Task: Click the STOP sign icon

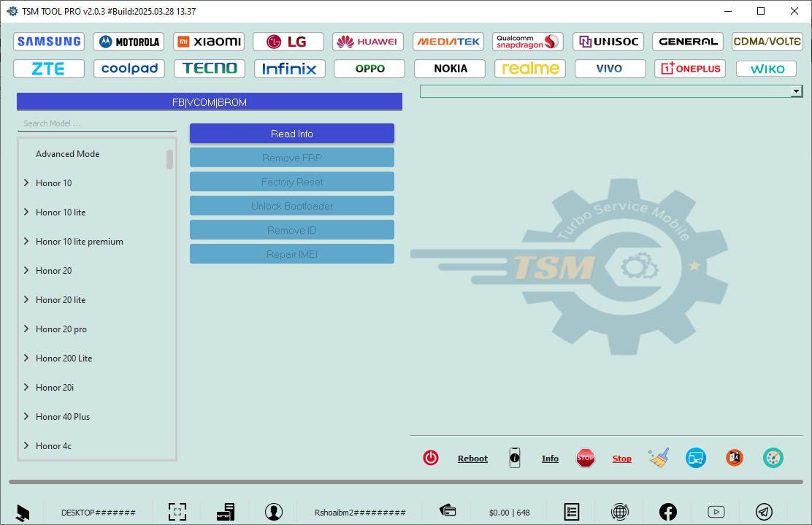Action: click(586, 458)
